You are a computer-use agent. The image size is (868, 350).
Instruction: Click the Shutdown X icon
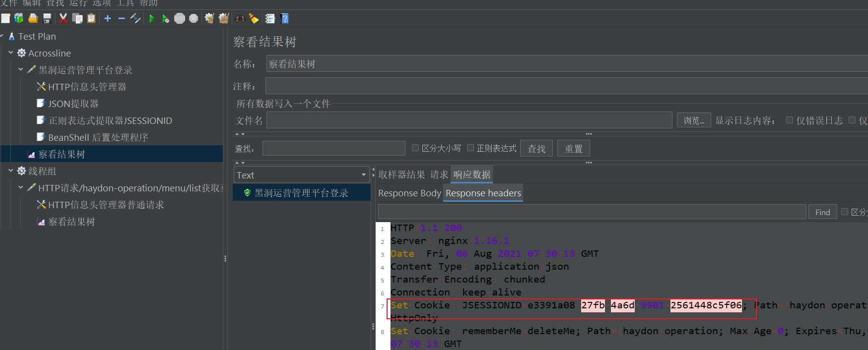pyautogui.click(x=194, y=18)
